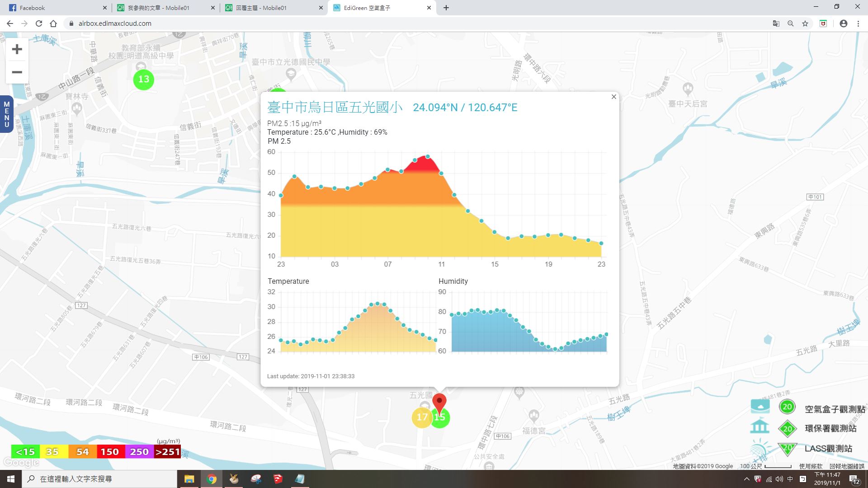Click the yellow 35 legend swatch
Screen dimensions: 868x488
54,452
